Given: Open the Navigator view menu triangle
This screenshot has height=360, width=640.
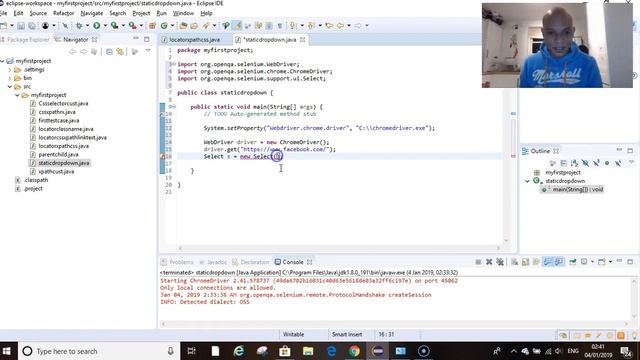Looking at the screenshot, I should 148,51.
